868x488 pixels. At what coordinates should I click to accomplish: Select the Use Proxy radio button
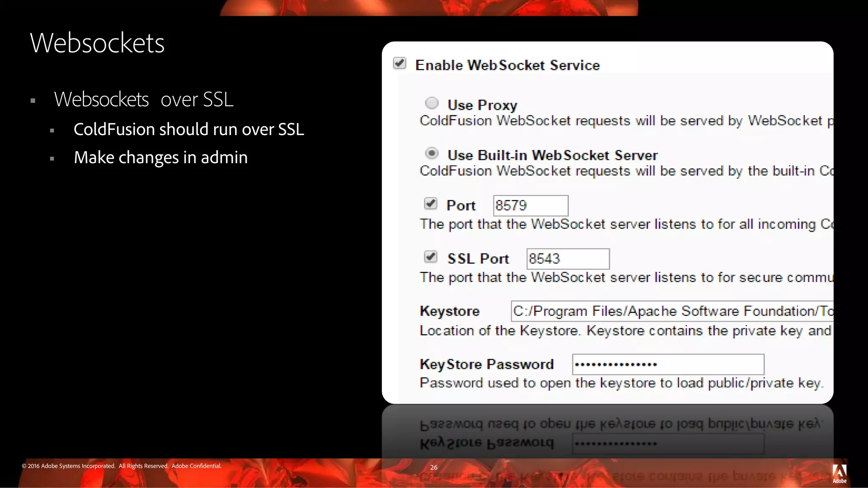pos(431,103)
